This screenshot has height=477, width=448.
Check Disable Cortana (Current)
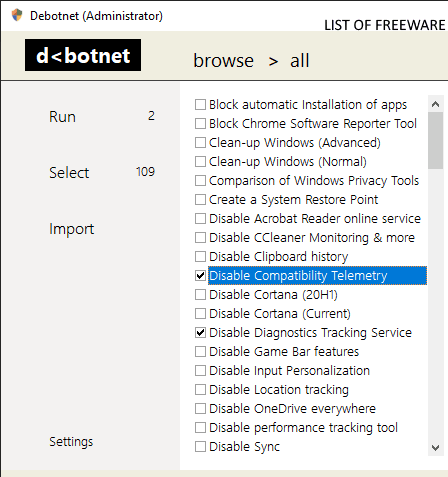(x=200, y=313)
